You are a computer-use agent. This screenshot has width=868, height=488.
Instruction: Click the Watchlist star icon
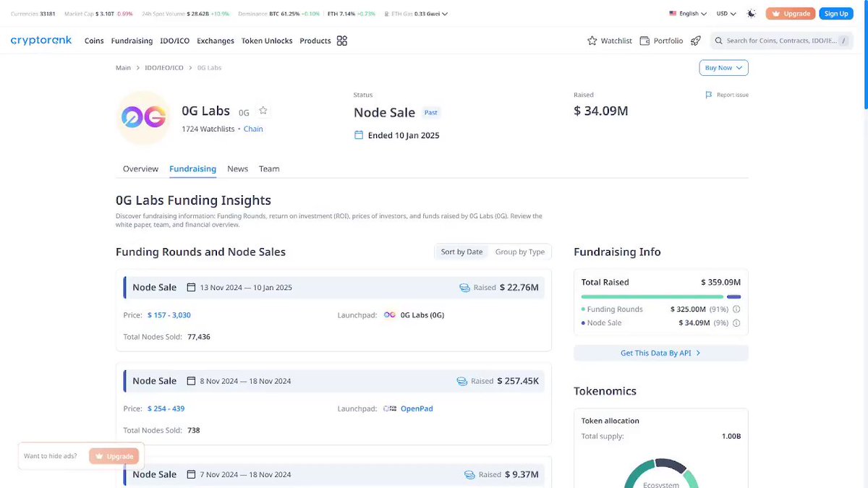point(592,40)
